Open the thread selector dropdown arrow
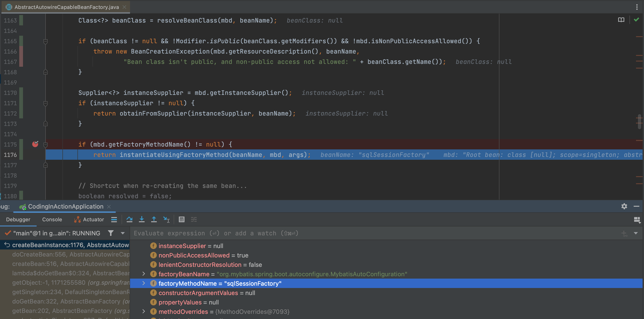 (123, 233)
